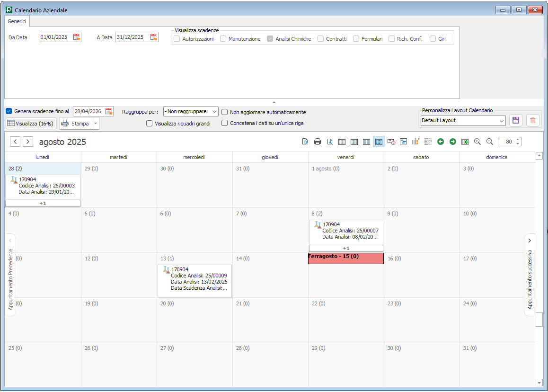Image resolution: width=548 pixels, height=392 pixels.
Task: Save layout using the purple floppy disk icon
Action: tap(516, 120)
